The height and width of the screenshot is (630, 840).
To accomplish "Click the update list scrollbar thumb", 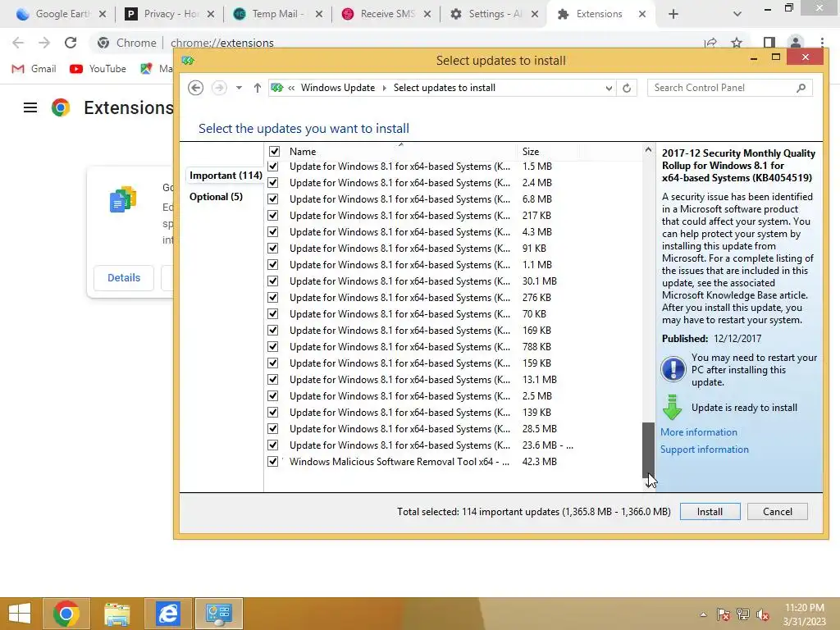I will pos(648,450).
